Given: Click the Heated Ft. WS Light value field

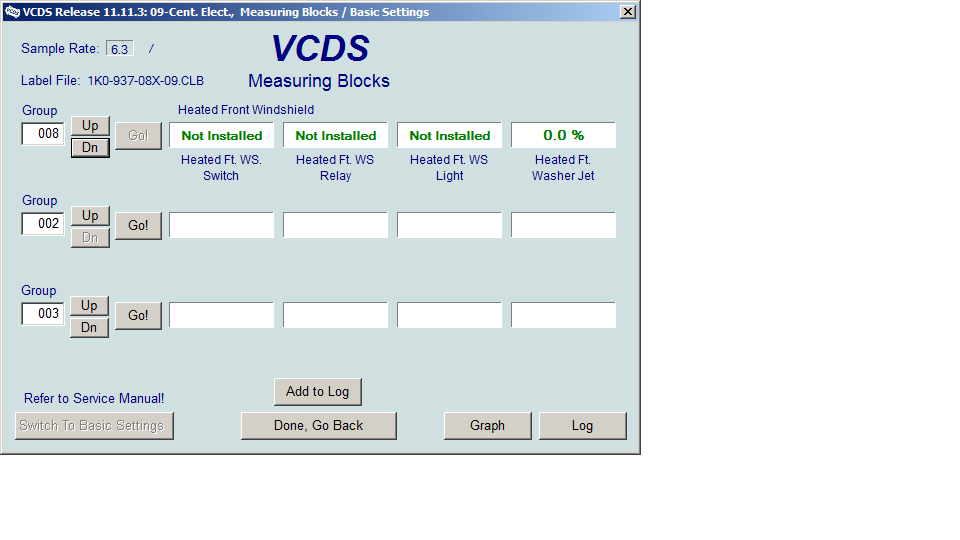Looking at the screenshot, I should pos(449,135).
